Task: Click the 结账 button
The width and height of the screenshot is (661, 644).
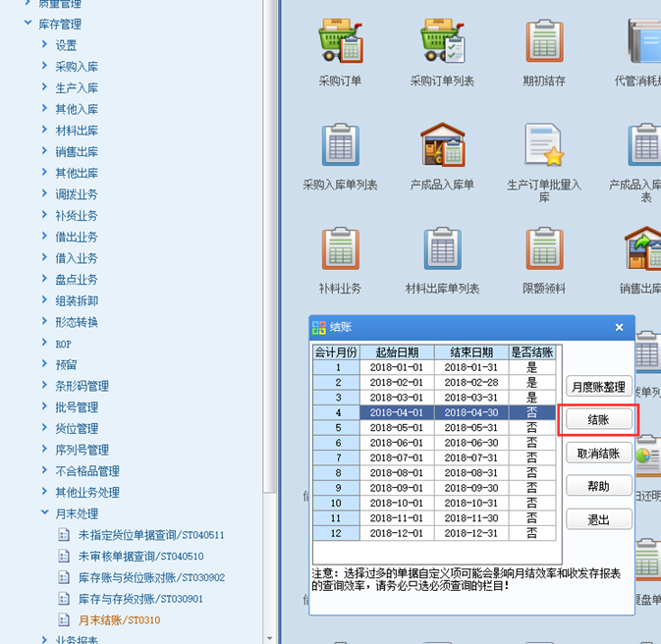Action: 598,419
